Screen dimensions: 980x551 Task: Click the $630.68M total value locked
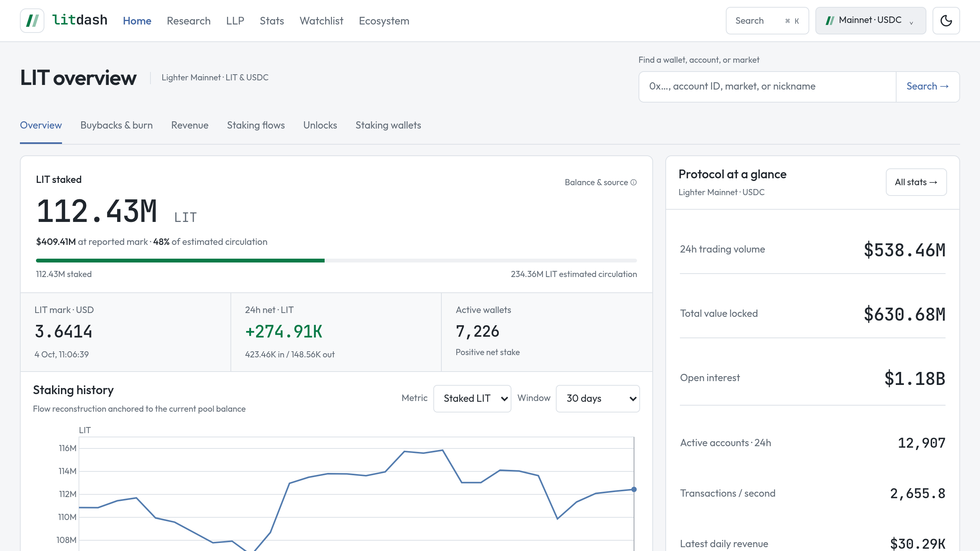pos(905,314)
